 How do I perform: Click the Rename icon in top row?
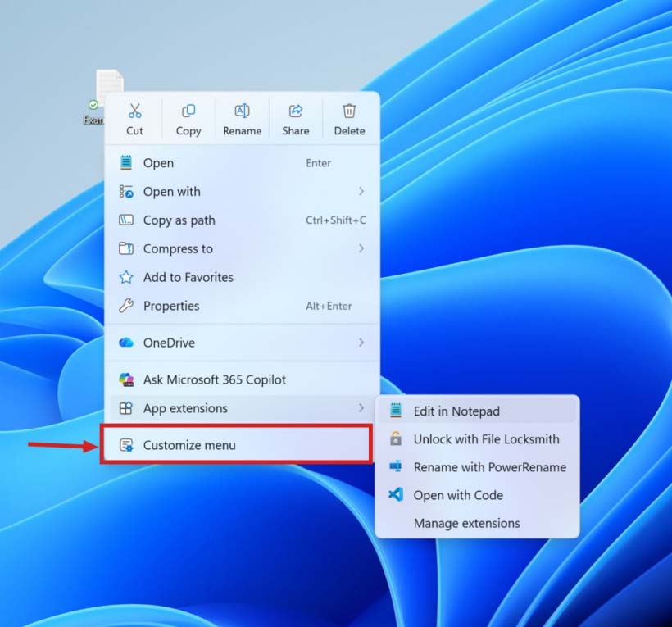point(242,111)
